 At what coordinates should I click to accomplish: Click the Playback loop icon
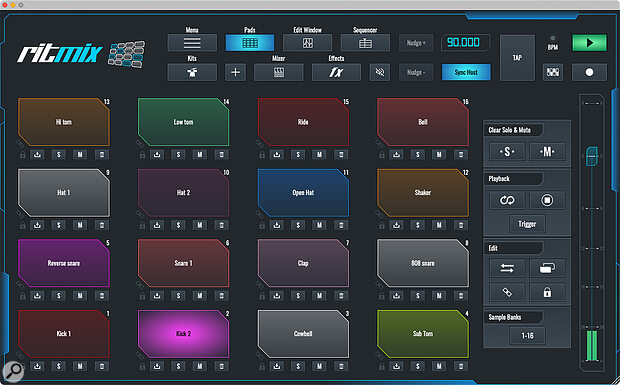[x=507, y=200]
